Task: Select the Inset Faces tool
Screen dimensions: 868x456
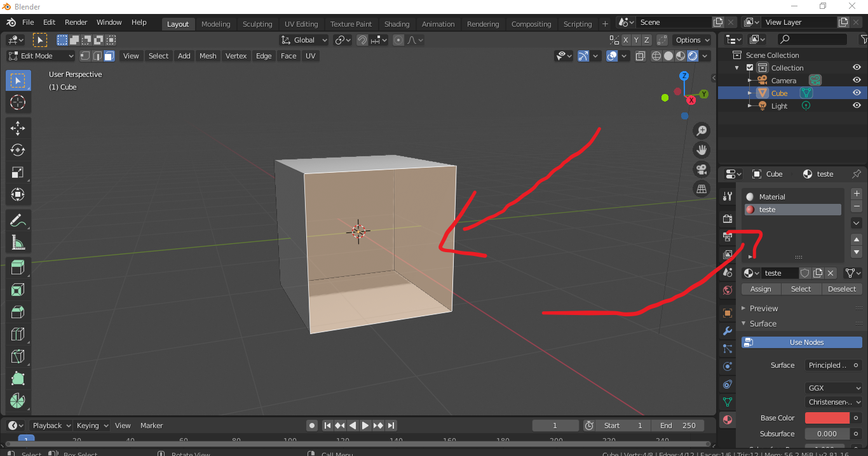Action: pyautogui.click(x=18, y=290)
